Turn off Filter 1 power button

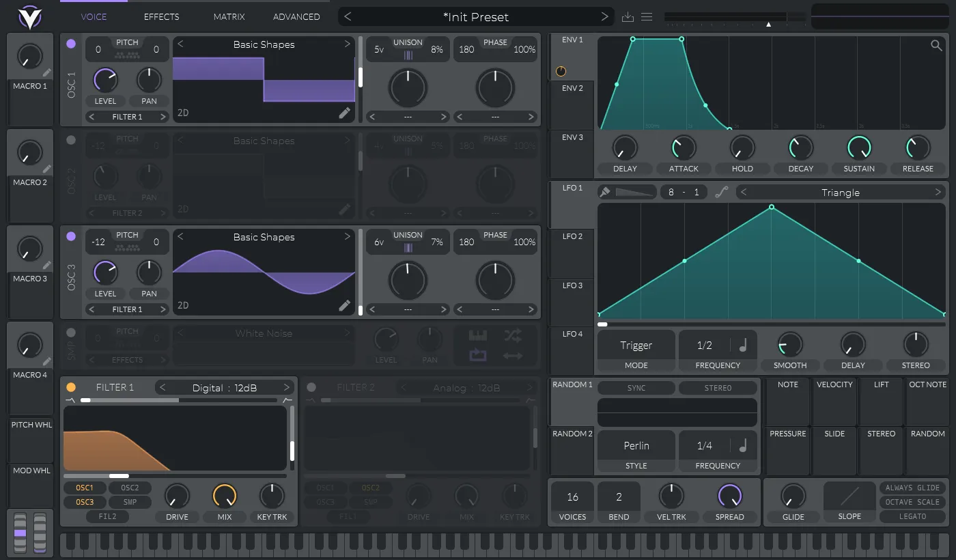pos(71,387)
